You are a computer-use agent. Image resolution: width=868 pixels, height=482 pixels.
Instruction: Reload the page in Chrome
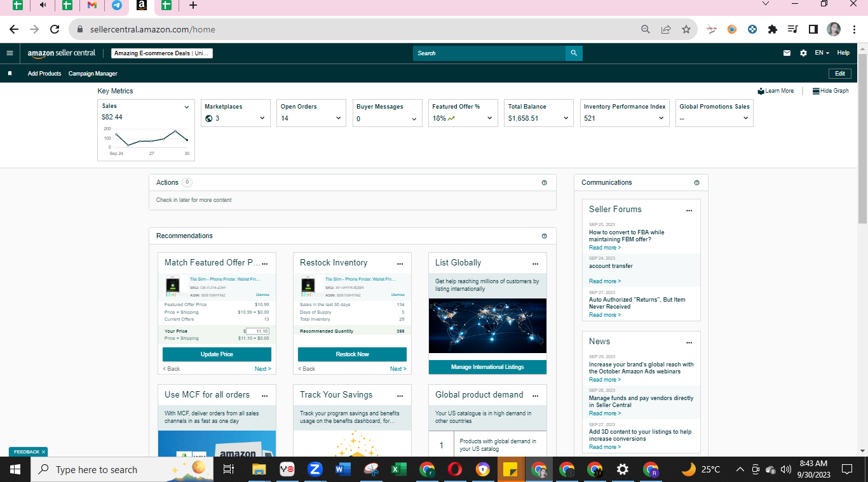point(55,29)
